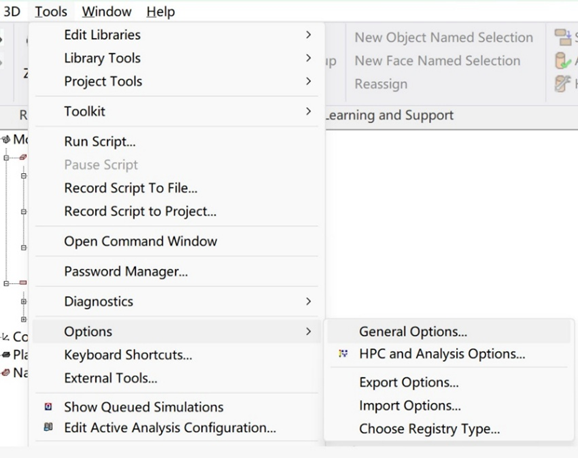Select General Options... in Options submenu
The height and width of the screenshot is (458, 578).
(449, 331)
